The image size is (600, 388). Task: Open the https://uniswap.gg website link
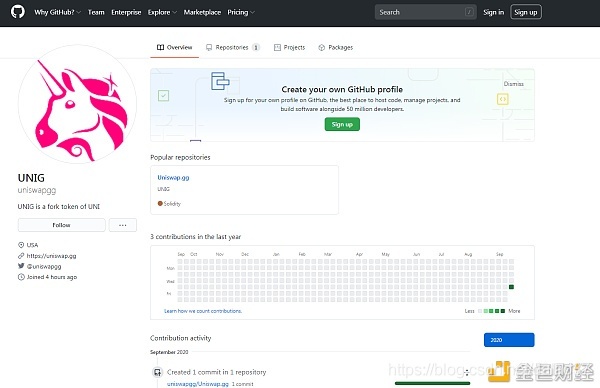51,256
